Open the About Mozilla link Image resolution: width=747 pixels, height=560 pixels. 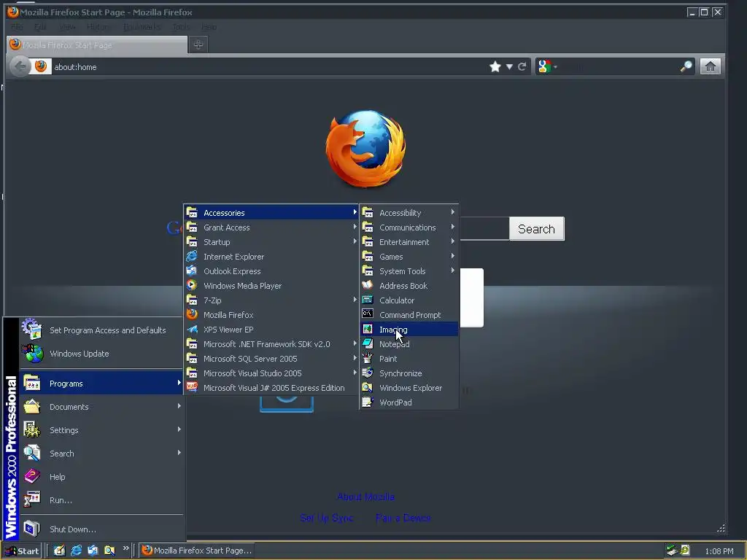(365, 497)
